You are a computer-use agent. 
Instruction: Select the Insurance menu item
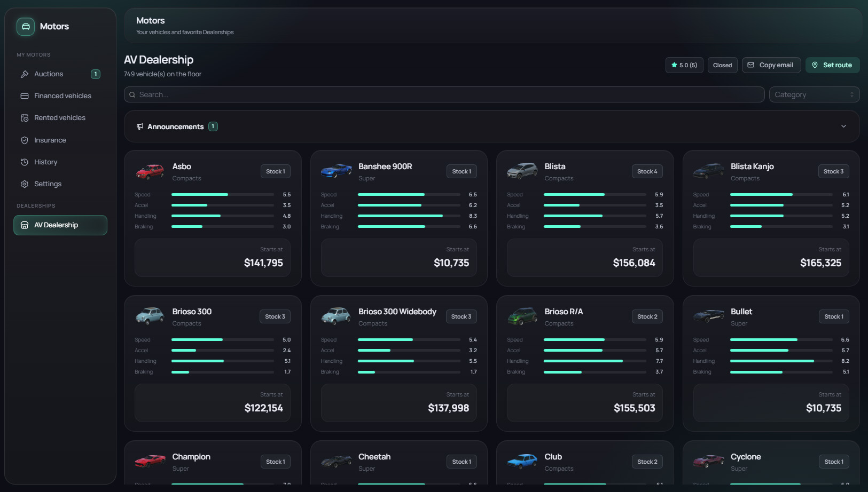click(x=60, y=140)
